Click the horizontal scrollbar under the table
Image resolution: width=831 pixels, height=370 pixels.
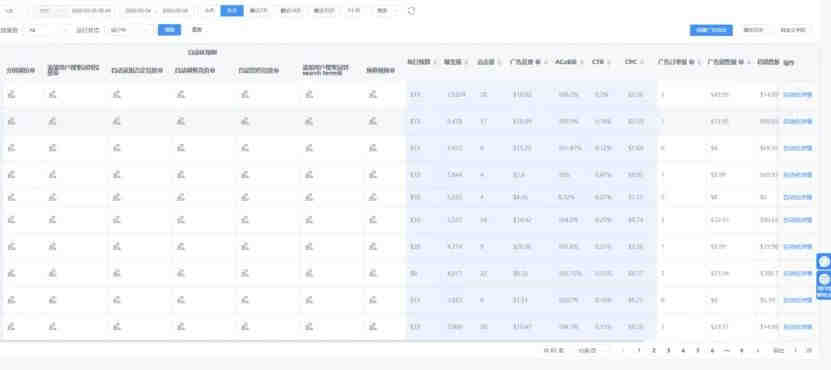[x=322, y=341]
